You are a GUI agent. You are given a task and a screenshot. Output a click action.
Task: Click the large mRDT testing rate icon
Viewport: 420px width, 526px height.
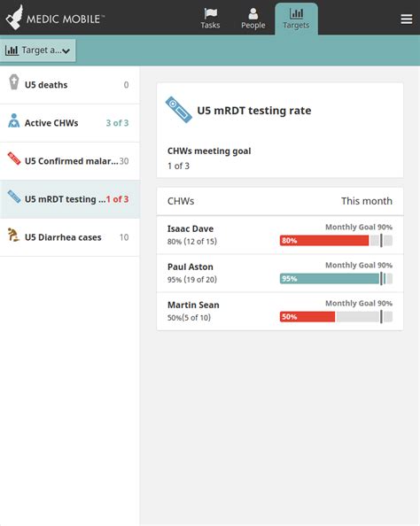179,110
